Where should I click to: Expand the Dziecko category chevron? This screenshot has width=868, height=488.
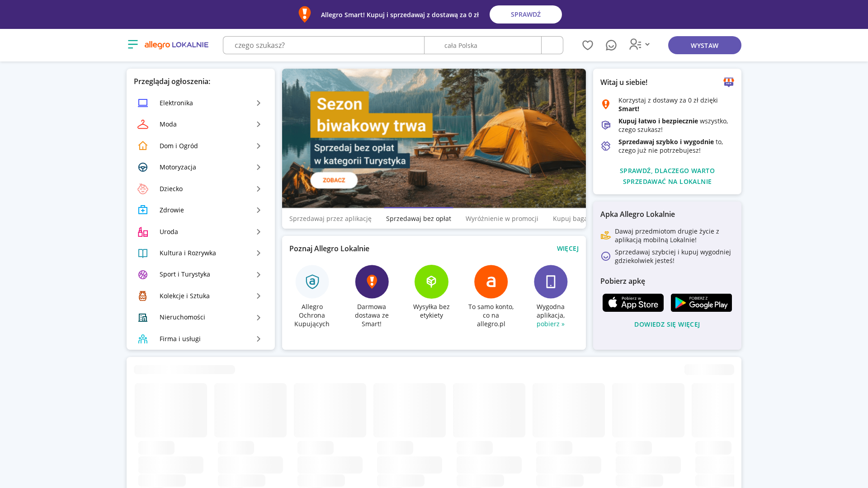259,189
